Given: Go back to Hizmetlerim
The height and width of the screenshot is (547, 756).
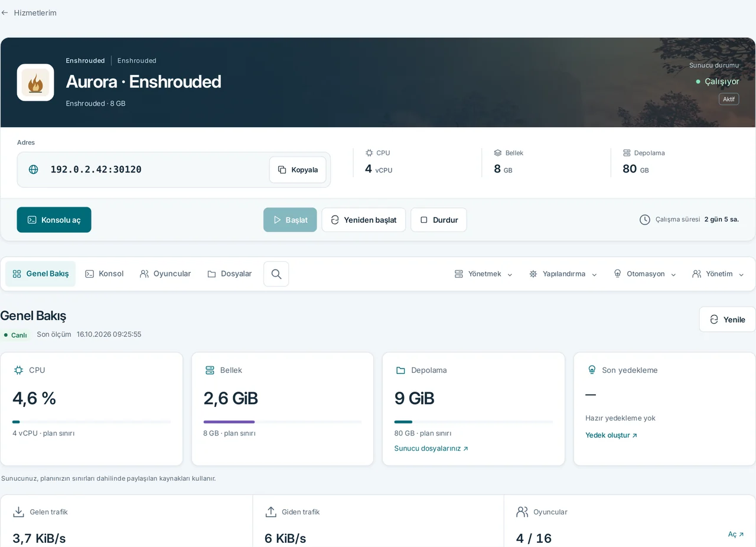Looking at the screenshot, I should coord(29,13).
